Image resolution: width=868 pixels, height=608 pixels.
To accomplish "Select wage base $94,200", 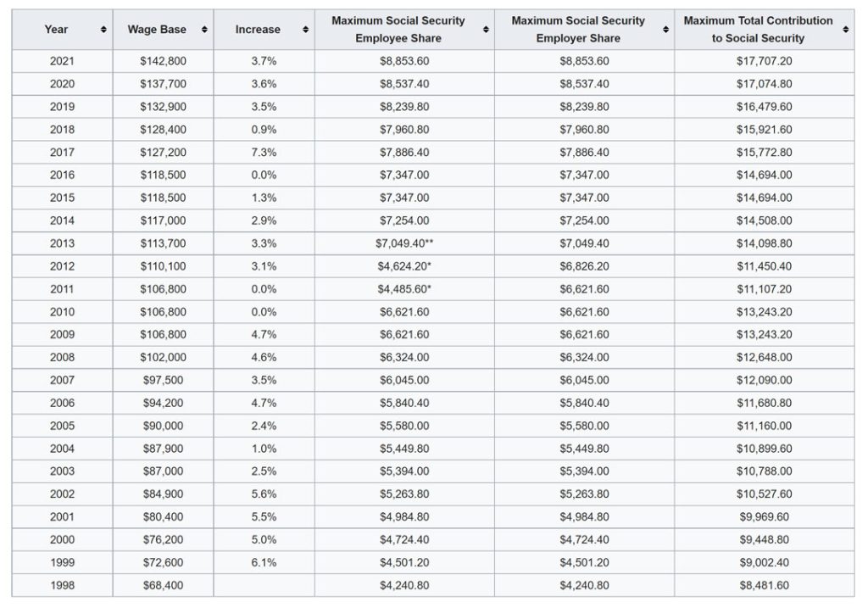I will click(x=163, y=403).
